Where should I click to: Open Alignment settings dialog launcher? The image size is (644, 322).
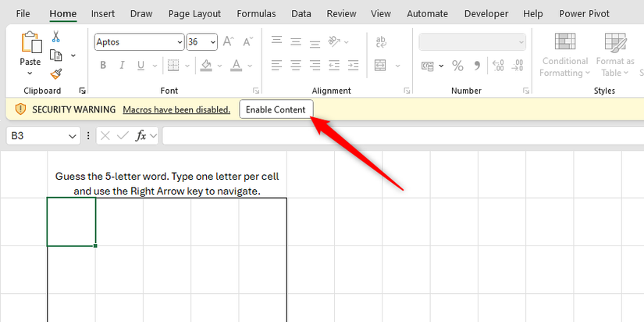(x=407, y=91)
